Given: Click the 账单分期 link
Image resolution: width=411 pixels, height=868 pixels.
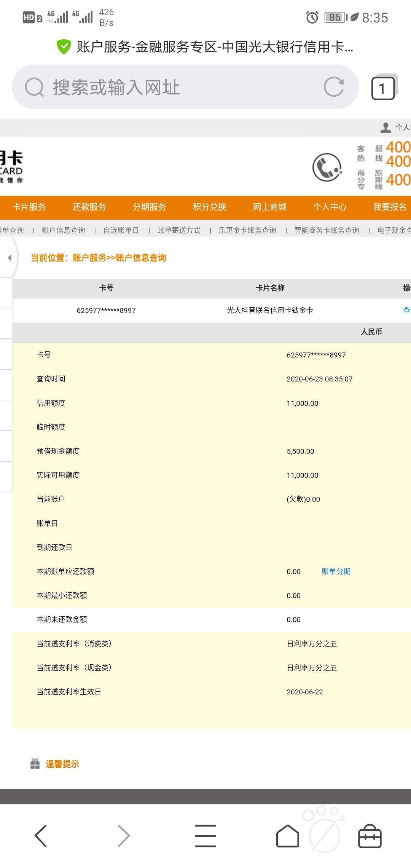Looking at the screenshot, I should click(x=336, y=571).
